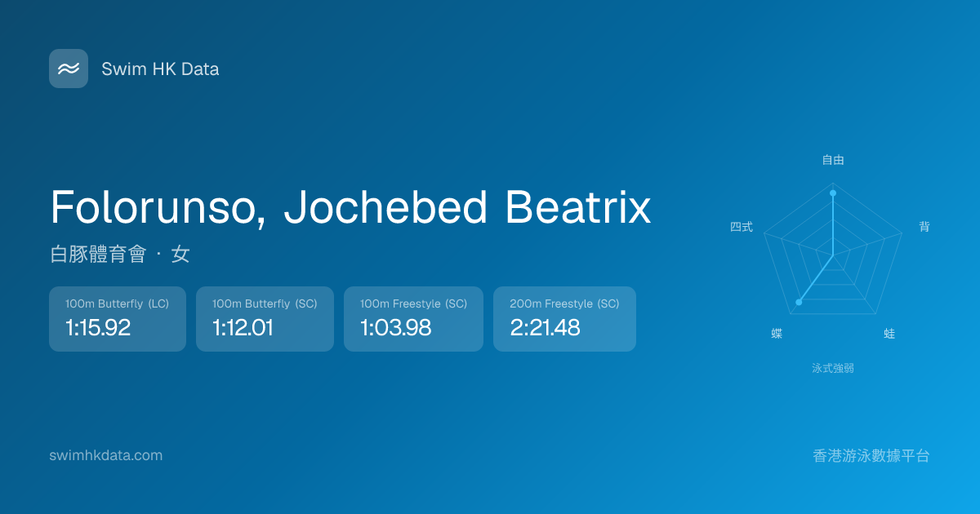Click the 自由 axis label on radar chart
The width and height of the screenshot is (980, 514).
[x=833, y=160]
